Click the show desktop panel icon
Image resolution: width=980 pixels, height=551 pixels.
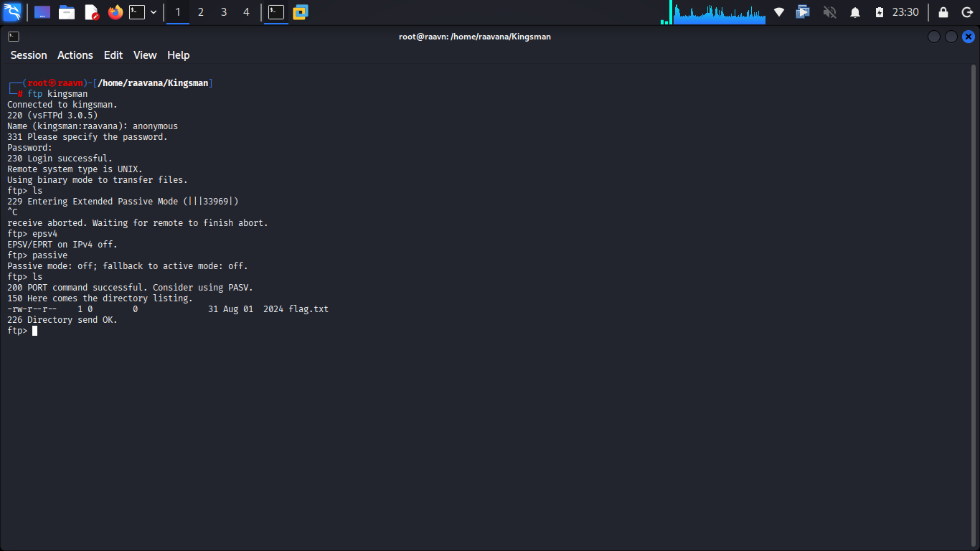point(42,12)
